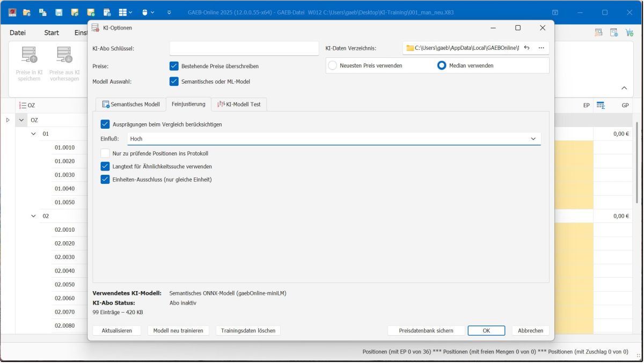The width and height of the screenshot is (644, 363).
Task: Select row 02.0050 in the tree
Action: point(64,284)
